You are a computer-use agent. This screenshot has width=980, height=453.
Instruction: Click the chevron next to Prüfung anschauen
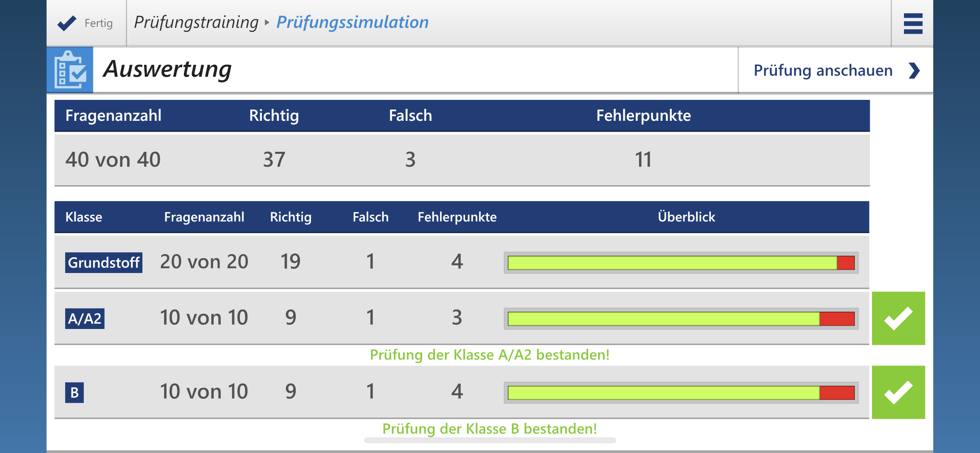[916, 70]
